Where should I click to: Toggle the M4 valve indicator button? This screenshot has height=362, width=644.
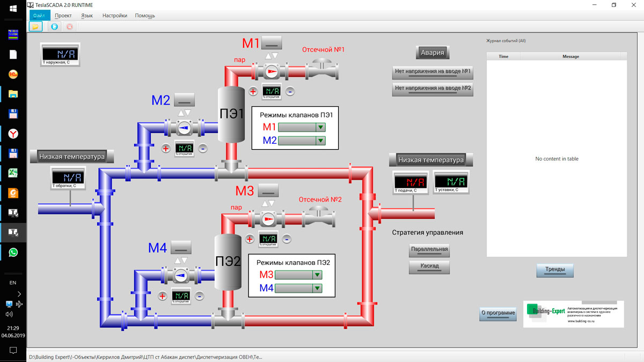pos(180,247)
